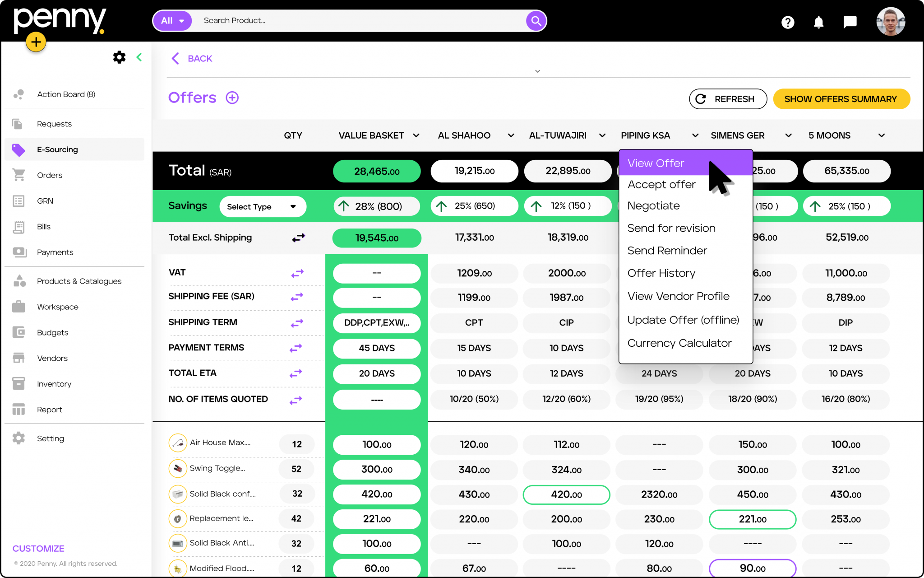Choose Offer History menu entry
The image size is (924, 578).
(661, 273)
